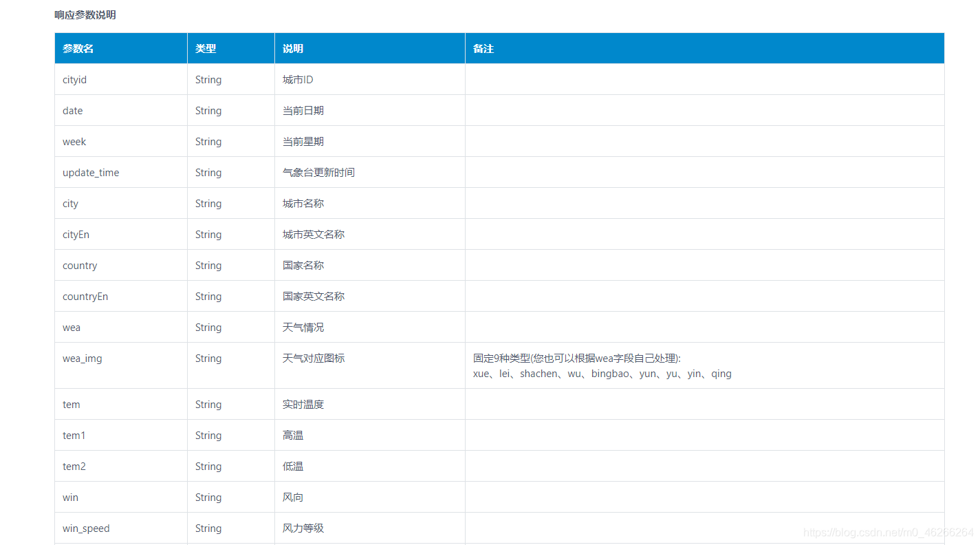Click the description '高温'
The height and width of the screenshot is (545, 980).
point(293,436)
